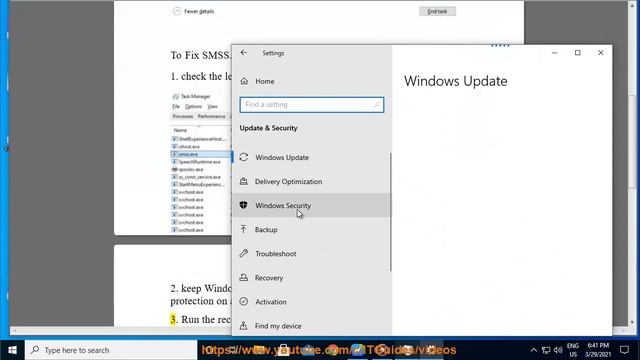
Task: Click the Home house icon
Action: 244,81
